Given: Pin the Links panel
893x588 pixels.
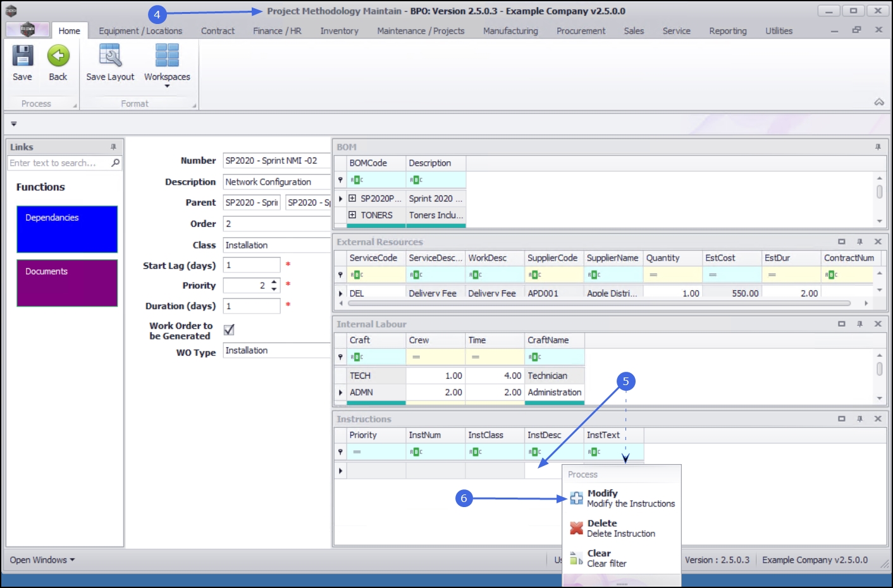Looking at the screenshot, I should click(x=114, y=147).
